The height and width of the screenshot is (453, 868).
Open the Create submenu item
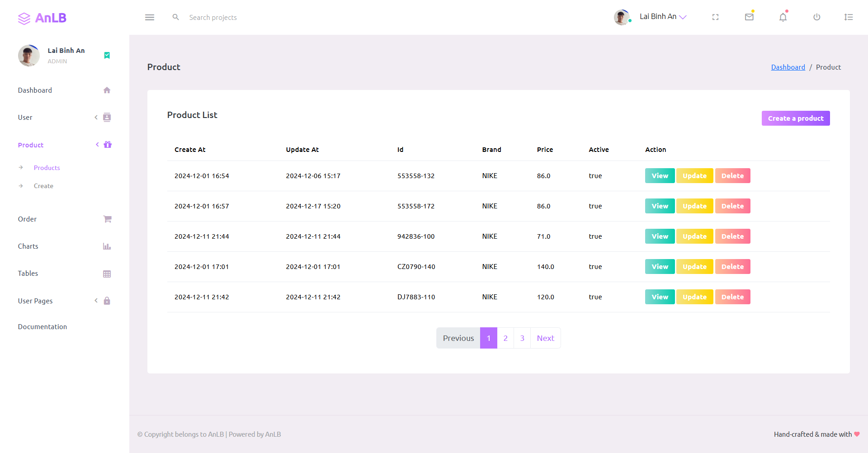(x=43, y=186)
